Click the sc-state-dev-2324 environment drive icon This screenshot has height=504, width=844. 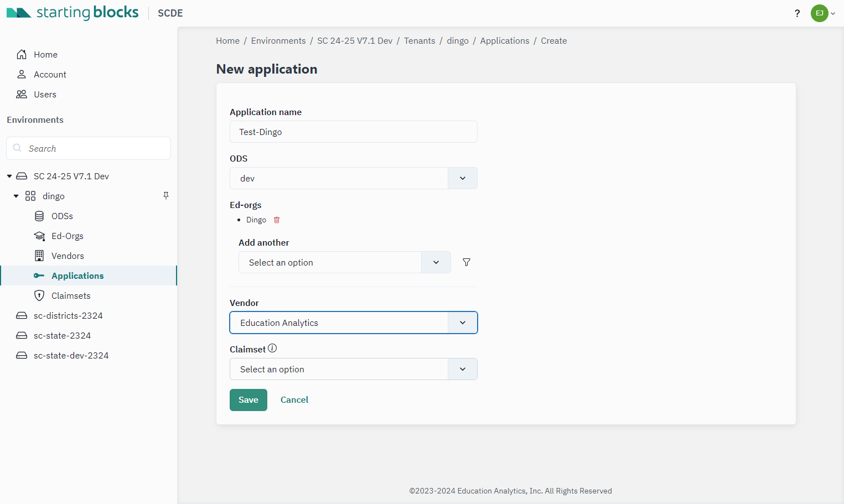pos(22,355)
